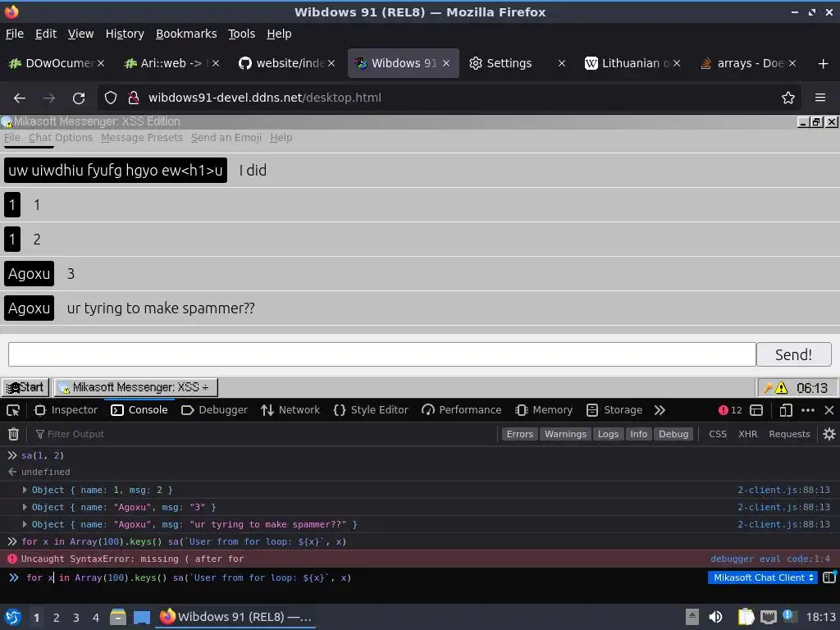Open the Send an Emoji menu

coord(226,138)
